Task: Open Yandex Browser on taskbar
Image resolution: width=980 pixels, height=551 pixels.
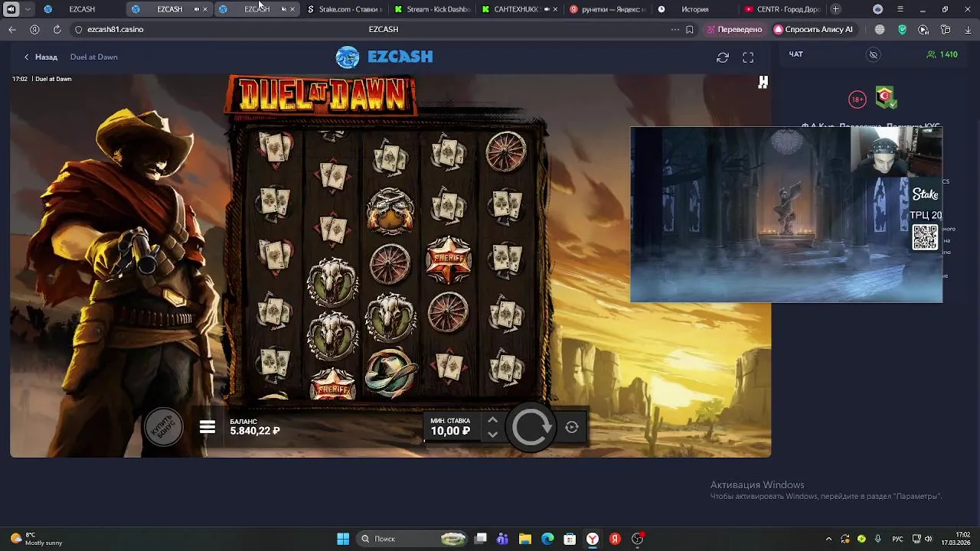Action: coord(593,539)
